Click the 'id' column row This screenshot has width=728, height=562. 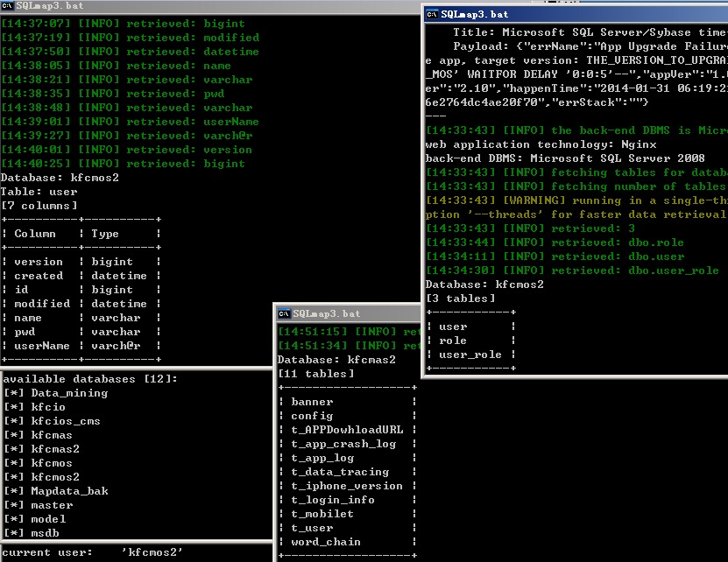point(81,290)
